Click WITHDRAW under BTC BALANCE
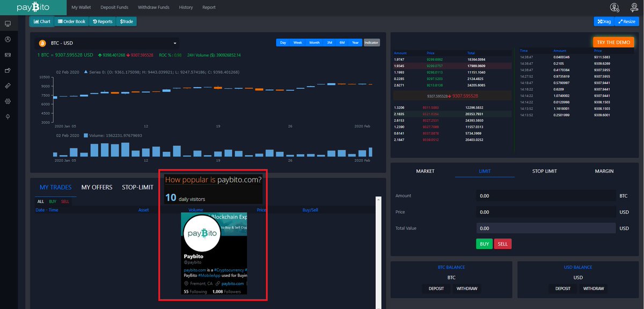Viewport: 644px width, 309px height. click(467, 289)
